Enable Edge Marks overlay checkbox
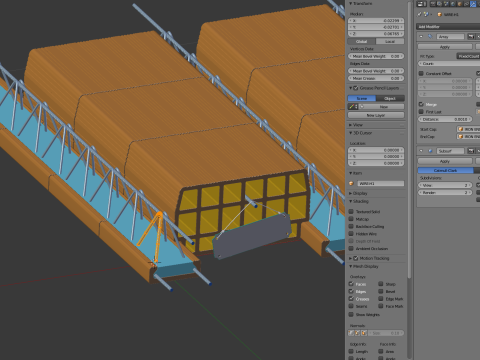This screenshot has height=360, width=480. (381, 299)
